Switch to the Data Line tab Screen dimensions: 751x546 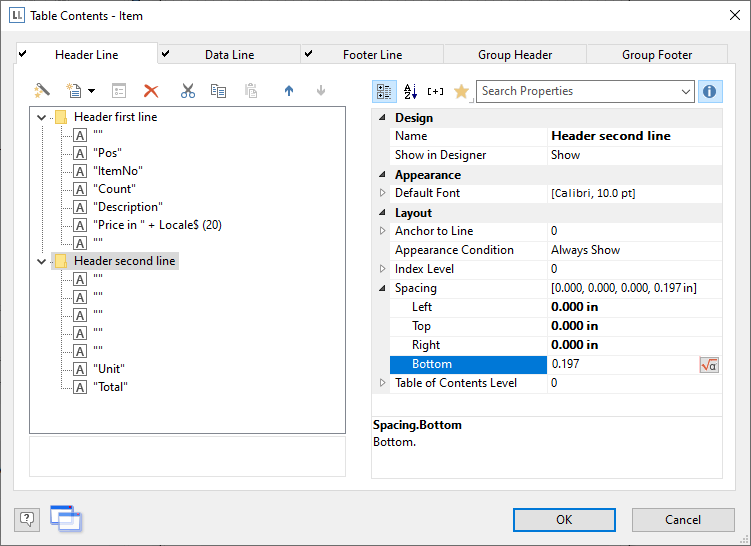(x=229, y=55)
